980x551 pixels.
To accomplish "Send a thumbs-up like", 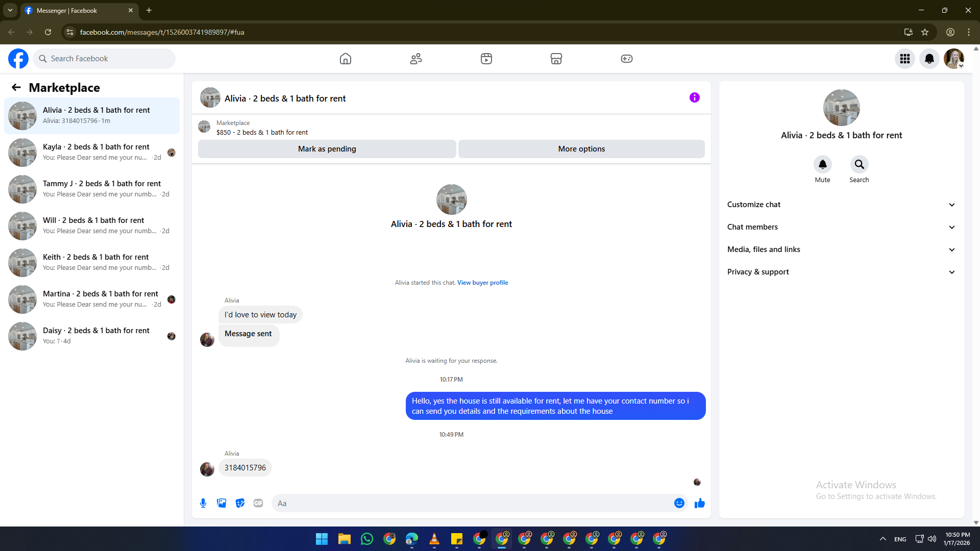I will pyautogui.click(x=699, y=503).
